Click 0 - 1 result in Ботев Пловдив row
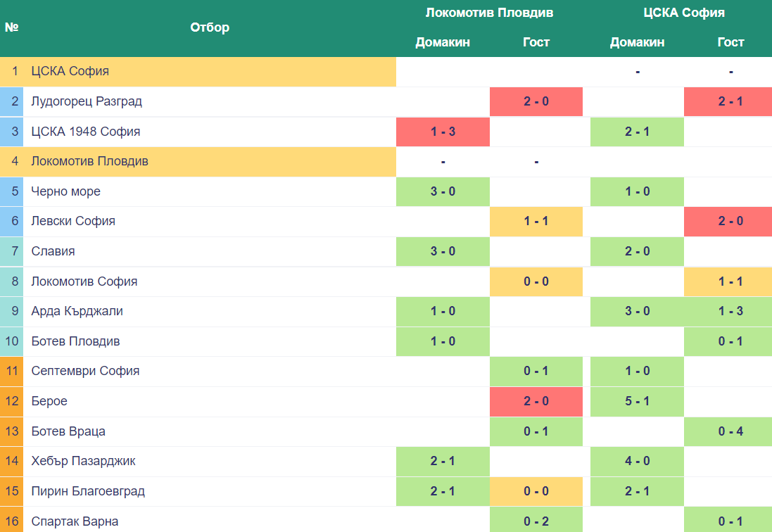The image size is (772, 532). tap(728, 341)
